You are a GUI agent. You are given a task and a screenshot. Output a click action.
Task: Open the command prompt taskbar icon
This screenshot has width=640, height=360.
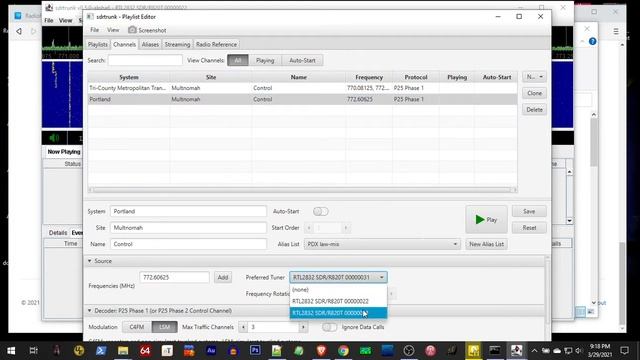pos(494,351)
